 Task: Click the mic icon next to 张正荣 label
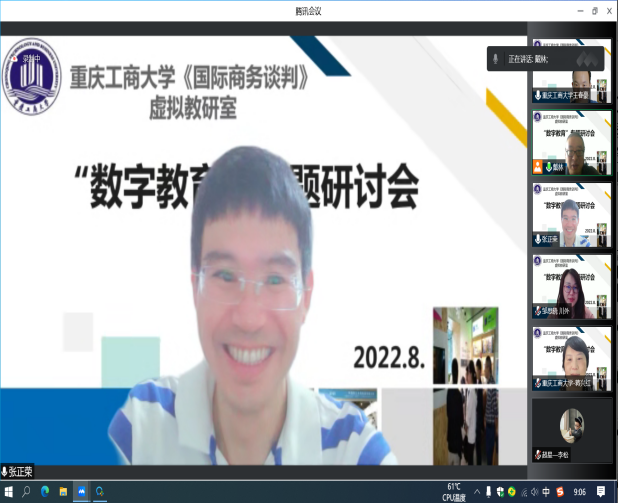pos(5,471)
